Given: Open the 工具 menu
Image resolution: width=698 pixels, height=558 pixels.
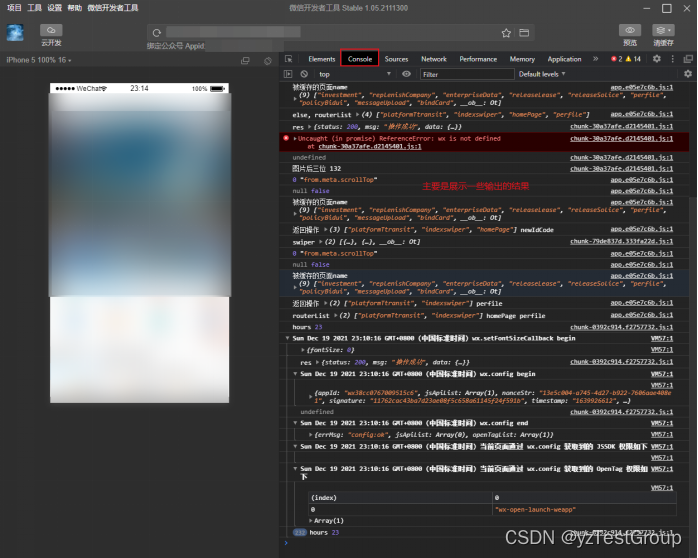Looking at the screenshot, I should 34,8.
